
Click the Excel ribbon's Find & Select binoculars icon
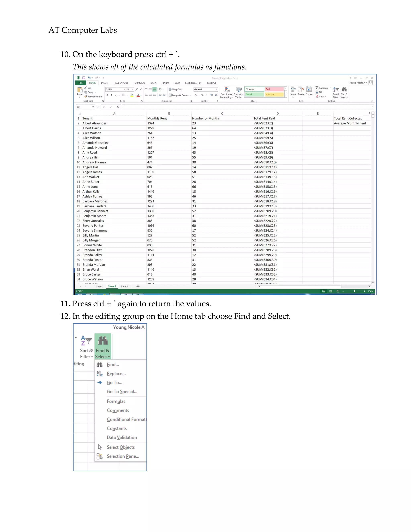[344, 89]
